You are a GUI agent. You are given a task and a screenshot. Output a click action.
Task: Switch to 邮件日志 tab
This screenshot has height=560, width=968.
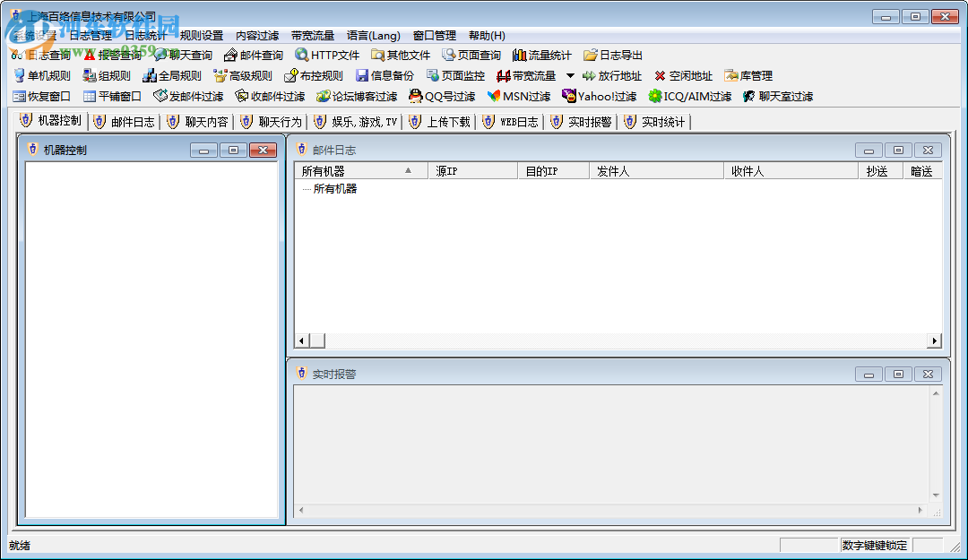(x=124, y=122)
